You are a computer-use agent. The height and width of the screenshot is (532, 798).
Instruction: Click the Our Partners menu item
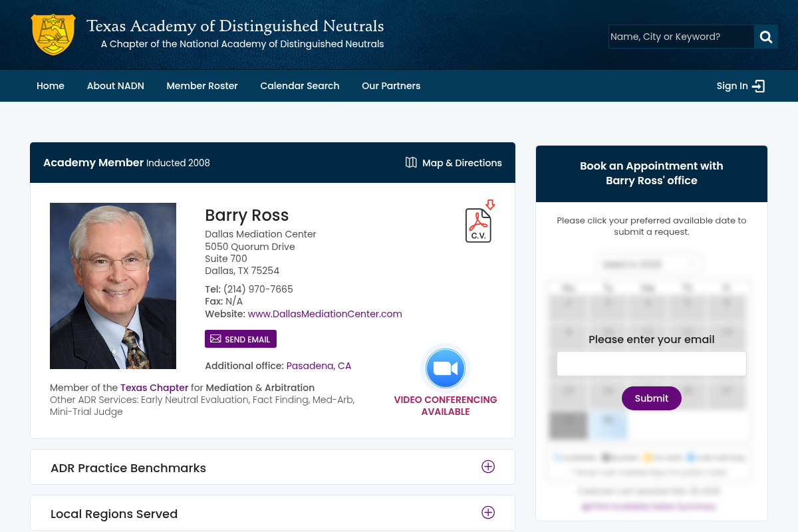(x=391, y=86)
